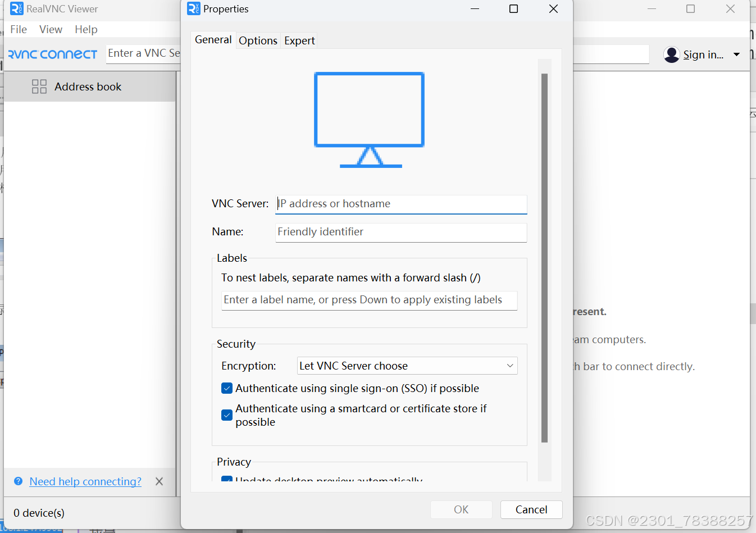The width and height of the screenshot is (756, 533).
Task: Open the Help menu
Action: pos(86,29)
